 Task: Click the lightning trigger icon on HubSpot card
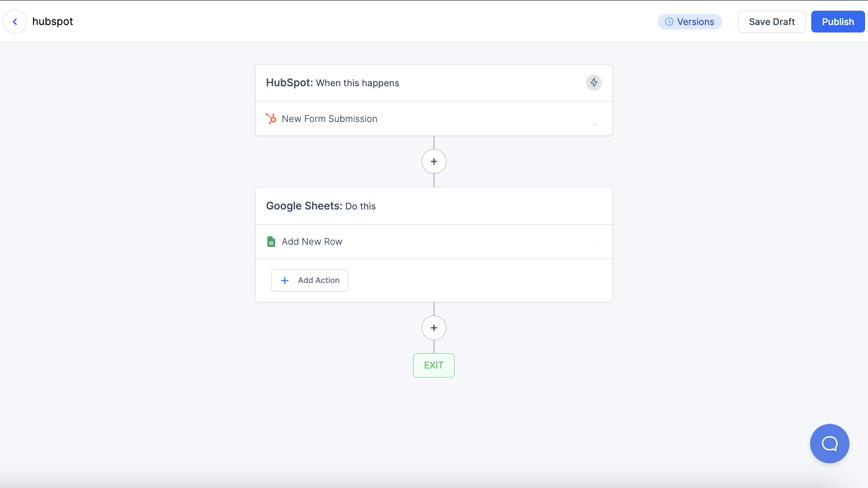tap(593, 83)
